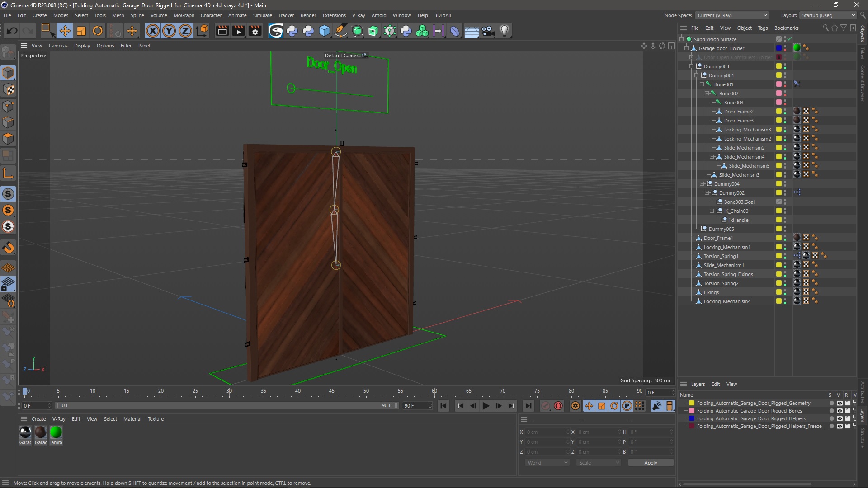Click the Garage material sphere thumbnail first
Image resolution: width=868 pixels, height=488 pixels.
pos(25,432)
